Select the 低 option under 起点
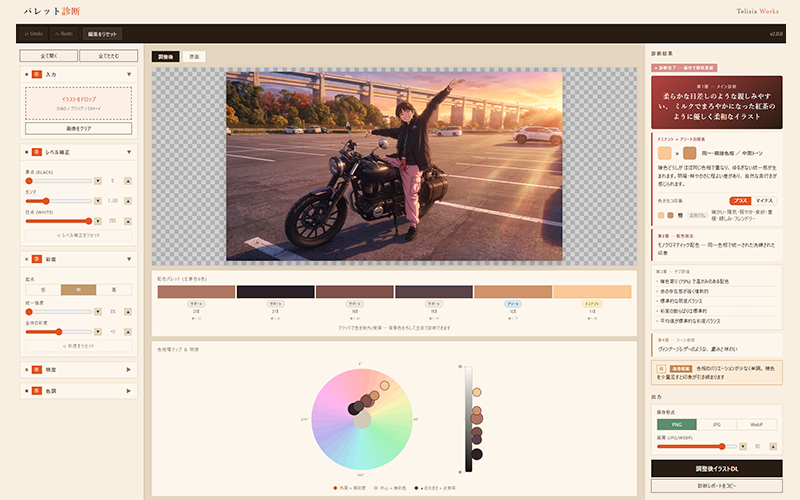 (43, 290)
